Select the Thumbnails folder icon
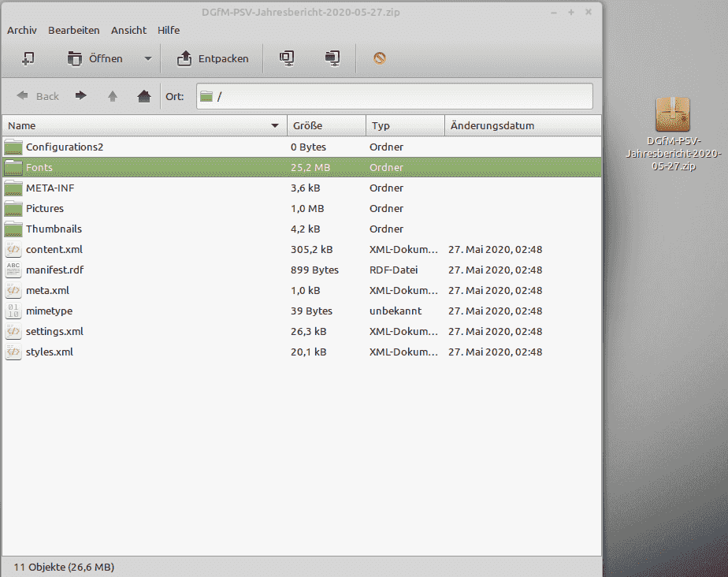This screenshot has height=577, width=728. 13,229
